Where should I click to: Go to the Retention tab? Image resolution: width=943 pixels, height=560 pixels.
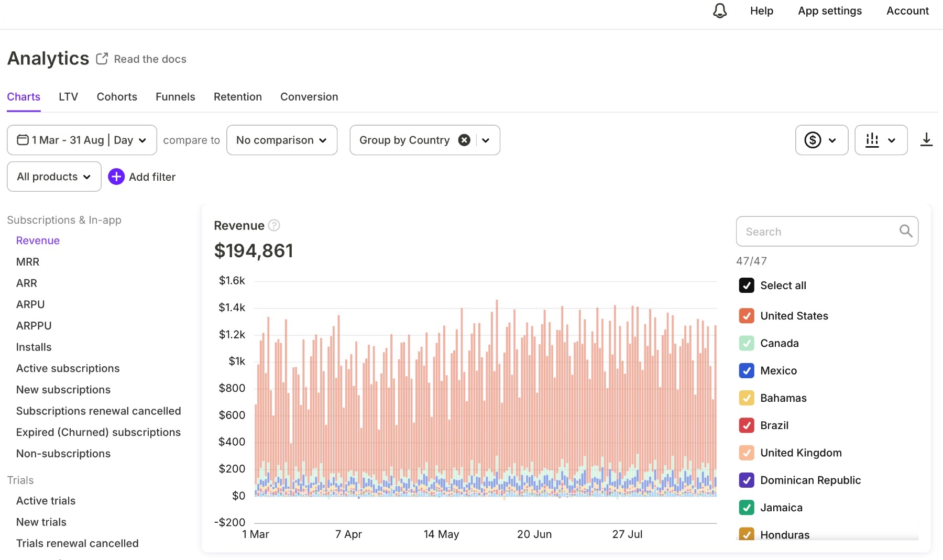[238, 97]
